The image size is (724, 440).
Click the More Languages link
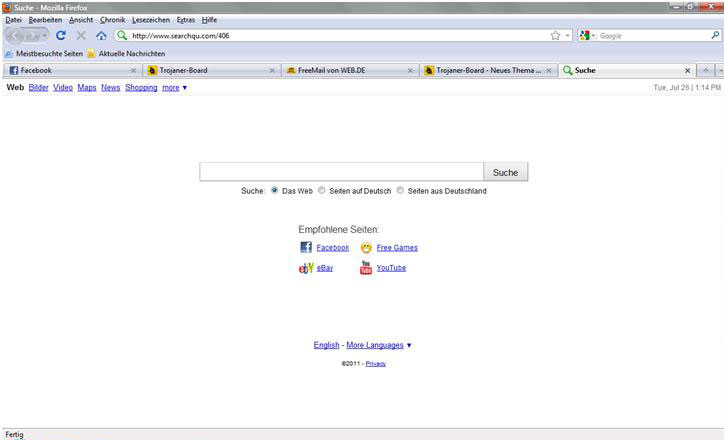[x=375, y=345]
